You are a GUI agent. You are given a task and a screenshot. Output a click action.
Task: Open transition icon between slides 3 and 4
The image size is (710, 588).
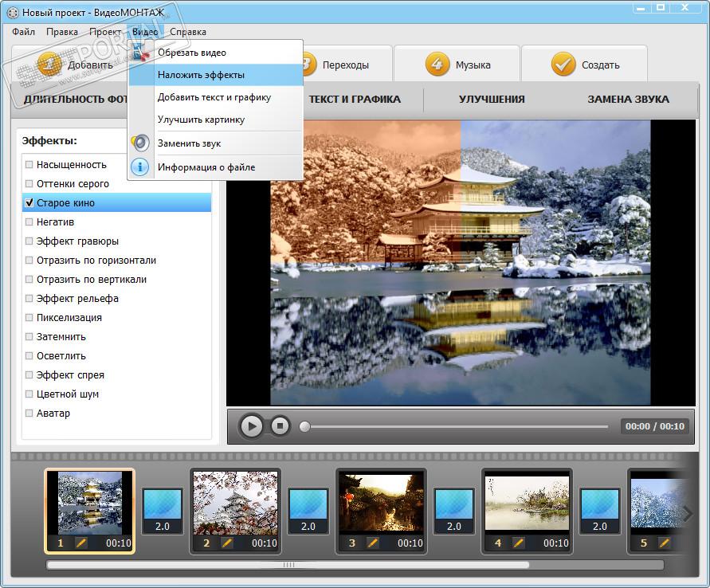454,510
